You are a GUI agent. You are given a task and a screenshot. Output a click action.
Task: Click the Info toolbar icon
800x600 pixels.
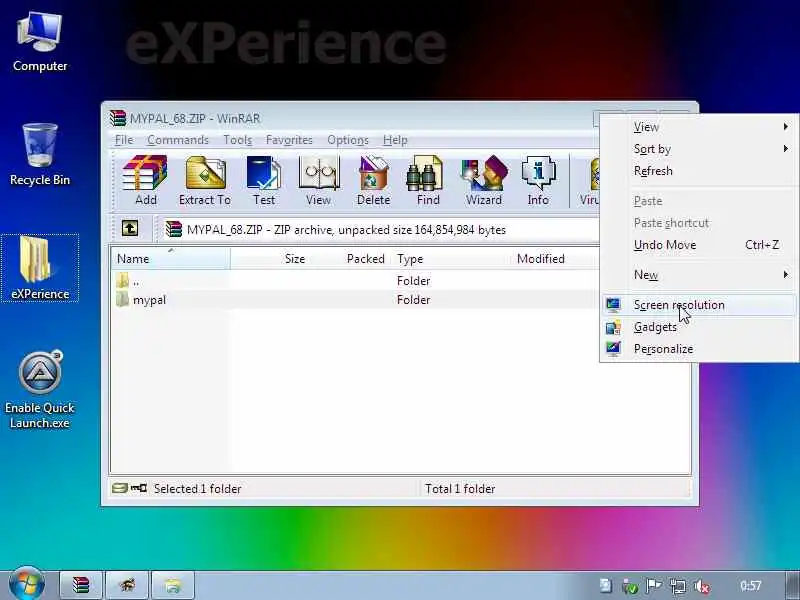[538, 181]
